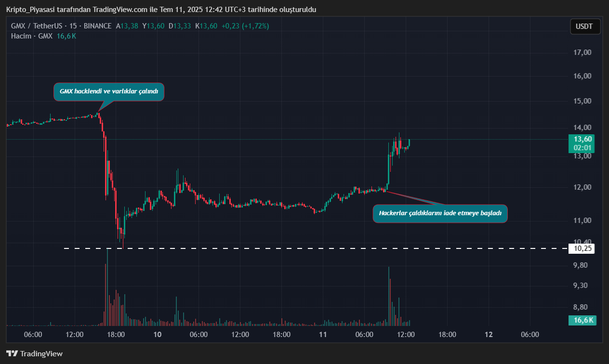Click the 15,00 price scale level

(x=583, y=101)
